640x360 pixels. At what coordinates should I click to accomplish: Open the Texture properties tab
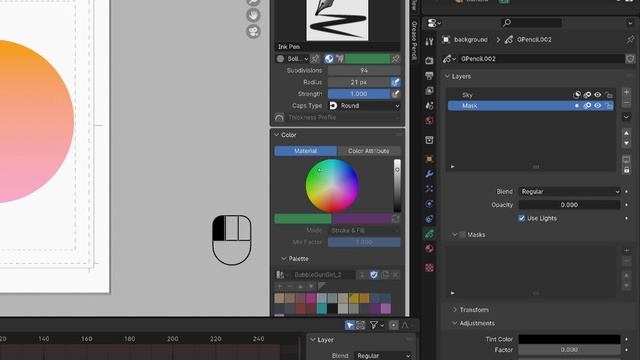click(x=429, y=268)
